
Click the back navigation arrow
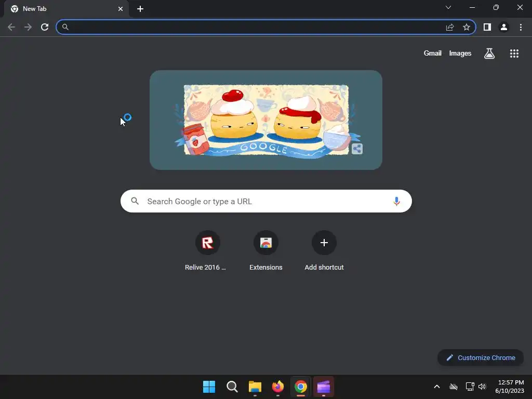(11, 27)
